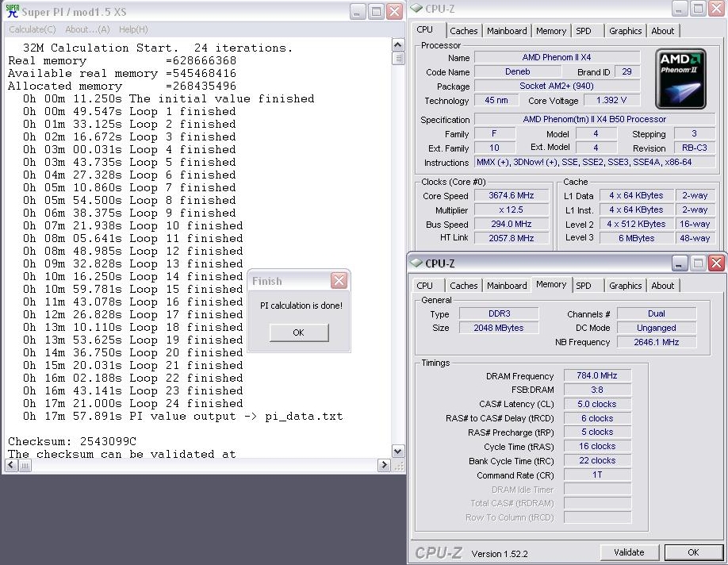The image size is (728, 565).
Task: Click the Super PI horizontal scroll right arrow
Action: 384,465
